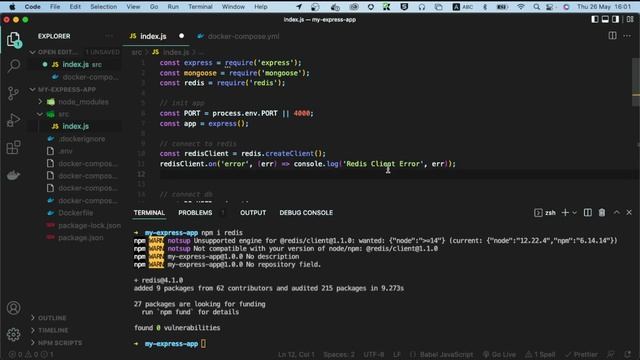The height and width of the screenshot is (360, 640).
Task: Open package-lock.json in explorer
Action: (x=89, y=225)
